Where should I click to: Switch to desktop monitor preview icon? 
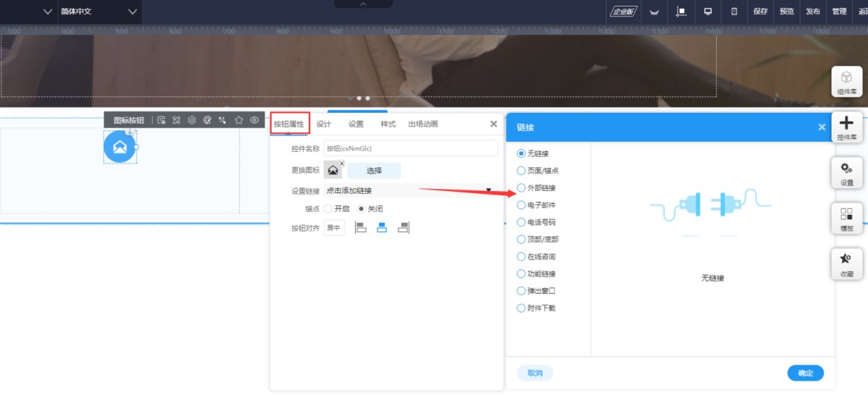click(707, 12)
